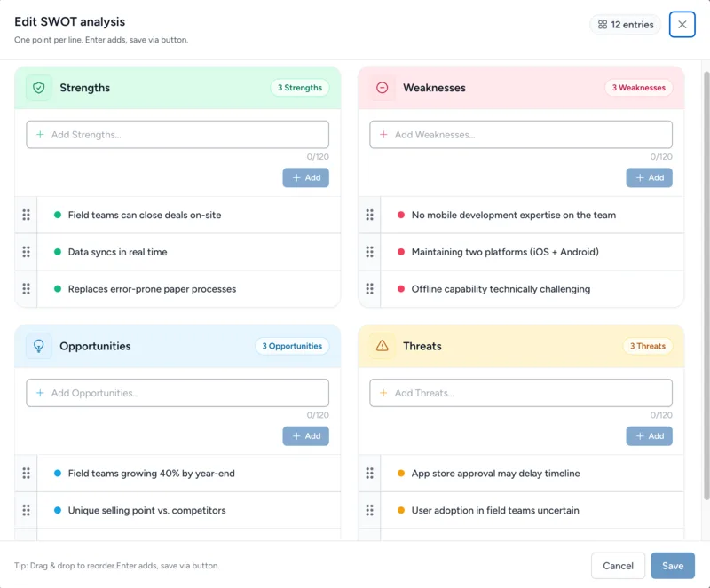Image resolution: width=710 pixels, height=588 pixels.
Task: Click the 12 entries badge
Action: click(x=625, y=25)
